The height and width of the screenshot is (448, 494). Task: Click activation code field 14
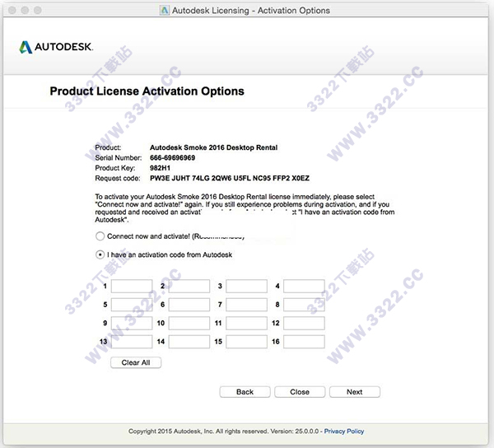[x=189, y=342]
